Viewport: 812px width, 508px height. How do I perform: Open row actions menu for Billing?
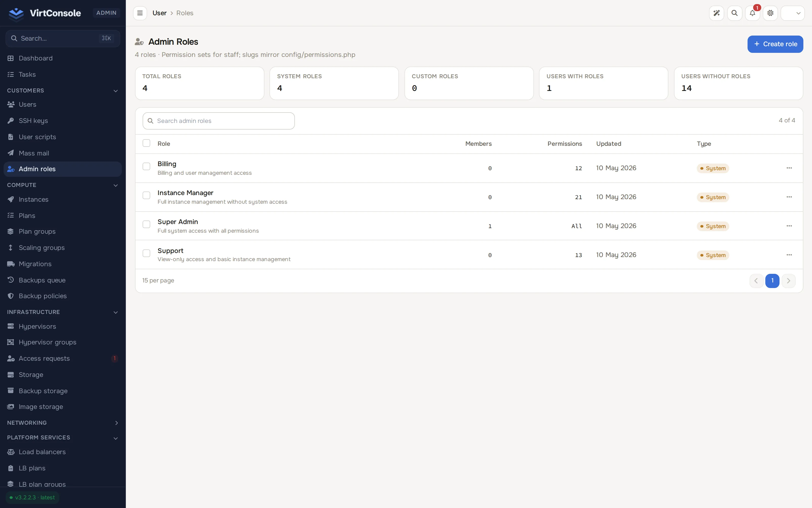click(x=789, y=168)
